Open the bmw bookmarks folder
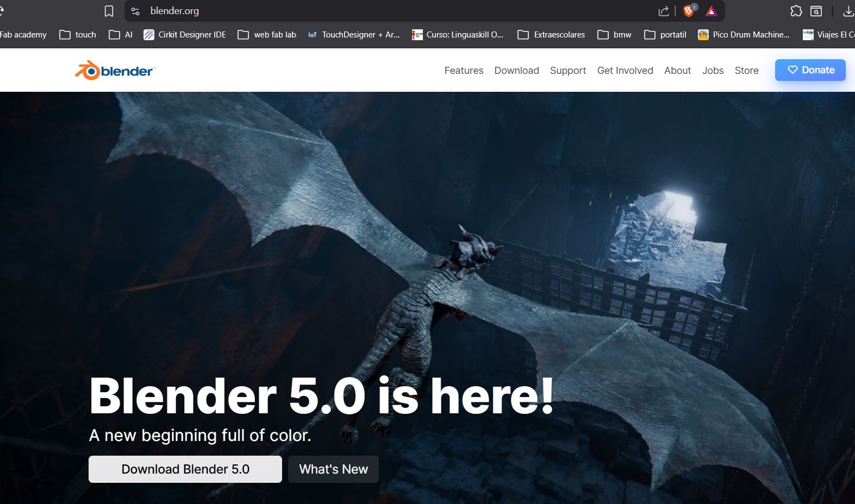The height and width of the screenshot is (504, 855). point(614,35)
